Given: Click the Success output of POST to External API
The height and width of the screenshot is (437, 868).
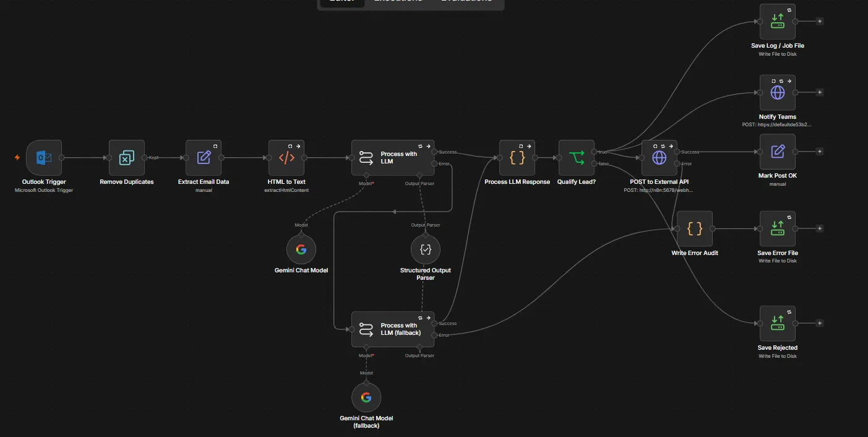Looking at the screenshot, I should coord(677,152).
